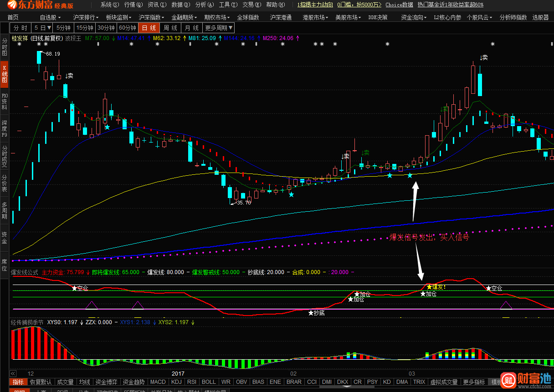Screen dimensions: 554x392
Task: Open the 选股器 tool
Action: click(x=541, y=17)
